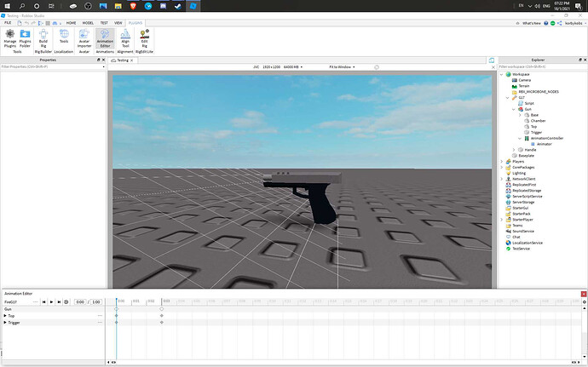
Task: Click the New file icon in quick access toolbar
Action: pos(20,23)
